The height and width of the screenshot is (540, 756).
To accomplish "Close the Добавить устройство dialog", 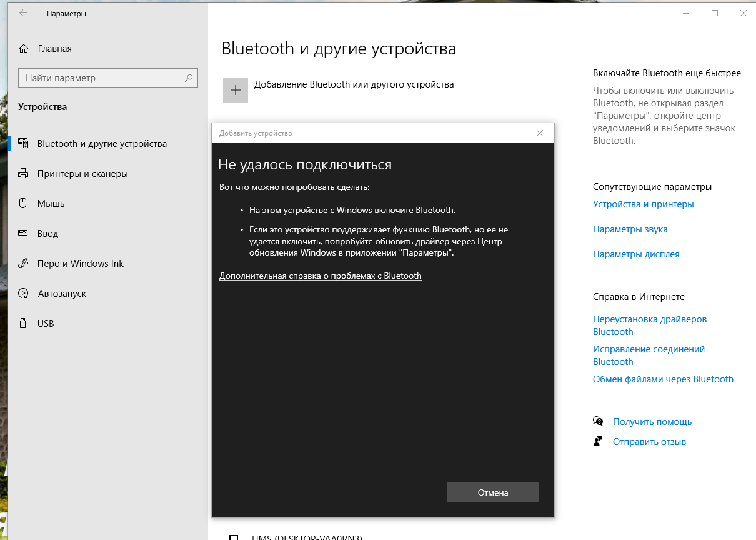I will pos(540,133).
